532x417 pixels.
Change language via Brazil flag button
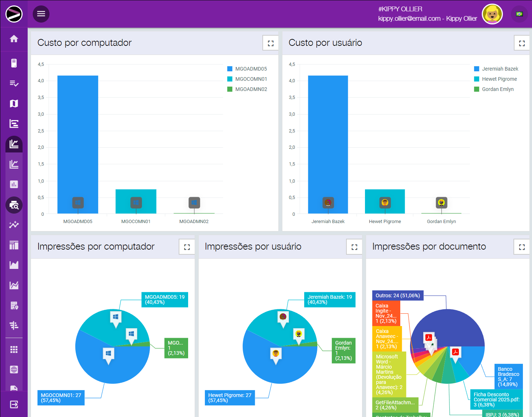tap(519, 14)
